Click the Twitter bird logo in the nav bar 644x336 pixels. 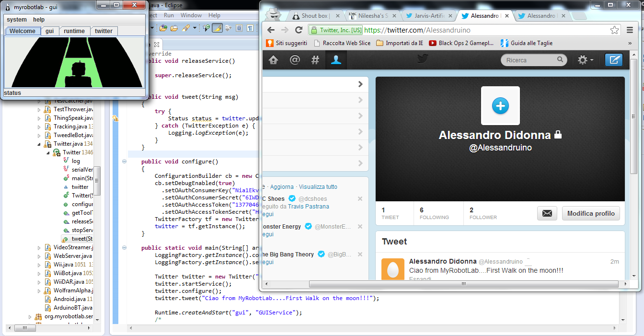click(422, 59)
